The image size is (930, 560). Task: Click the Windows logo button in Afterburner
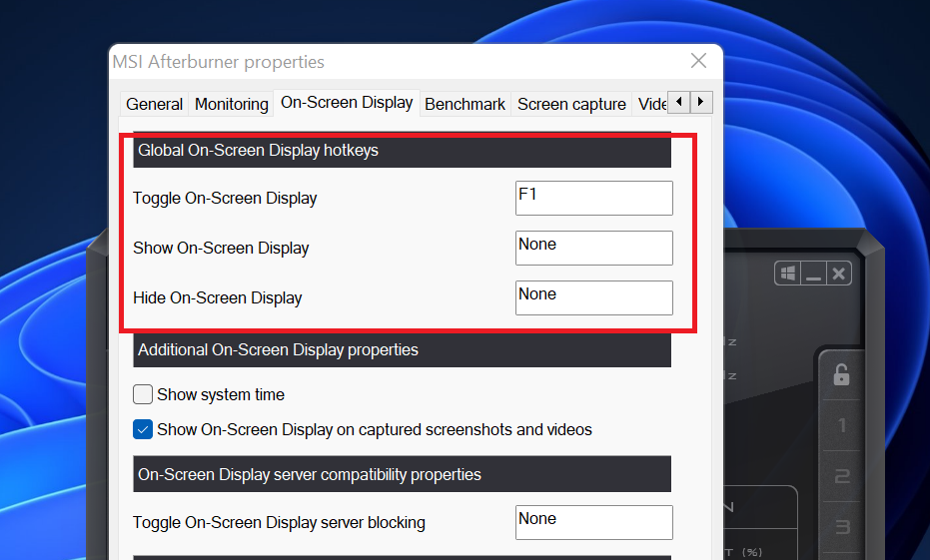point(787,274)
